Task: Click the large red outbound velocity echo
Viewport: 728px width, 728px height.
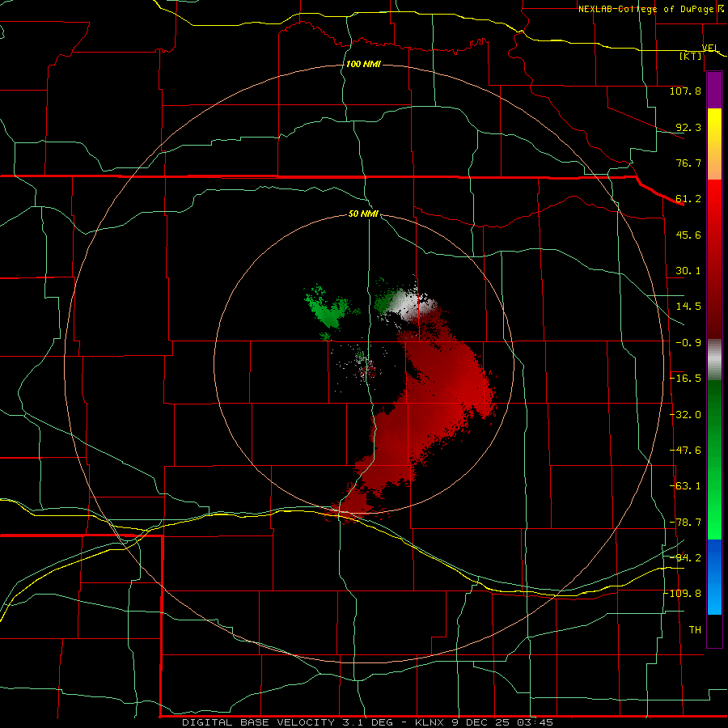Action: point(432,400)
